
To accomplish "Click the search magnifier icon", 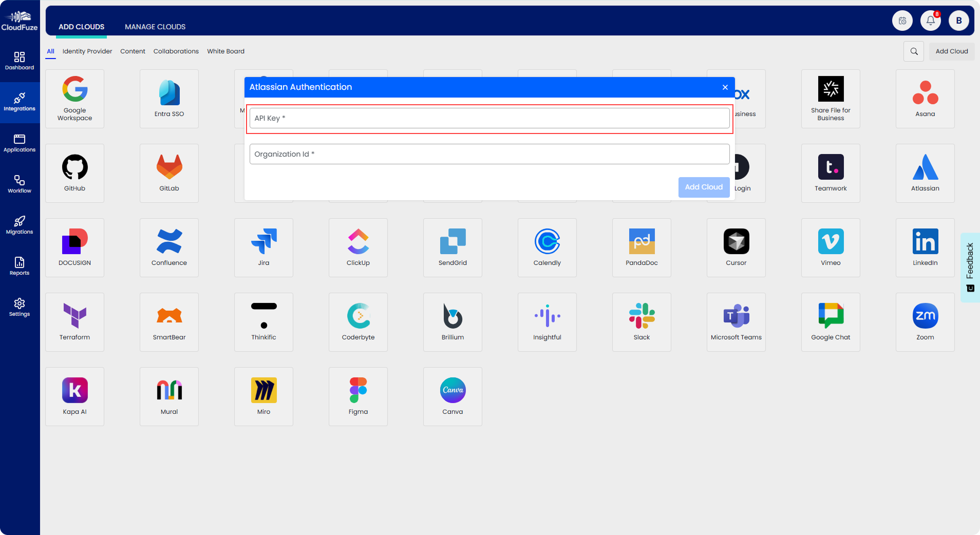I will click(914, 51).
